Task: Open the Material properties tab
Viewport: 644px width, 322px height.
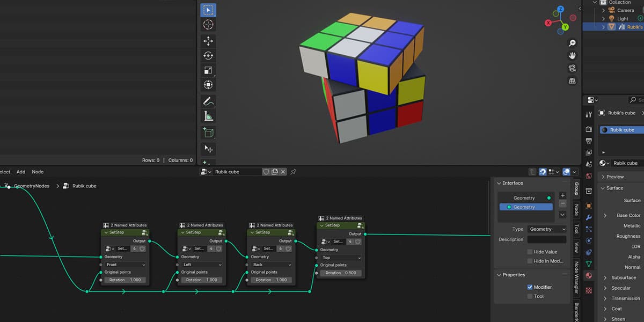Action: (x=589, y=276)
